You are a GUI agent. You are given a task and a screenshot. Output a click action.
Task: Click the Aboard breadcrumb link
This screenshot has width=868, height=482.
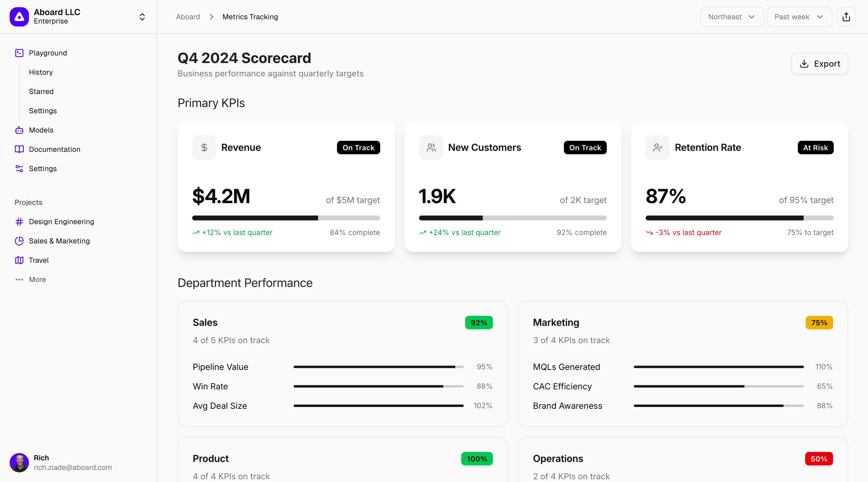pyautogui.click(x=188, y=17)
